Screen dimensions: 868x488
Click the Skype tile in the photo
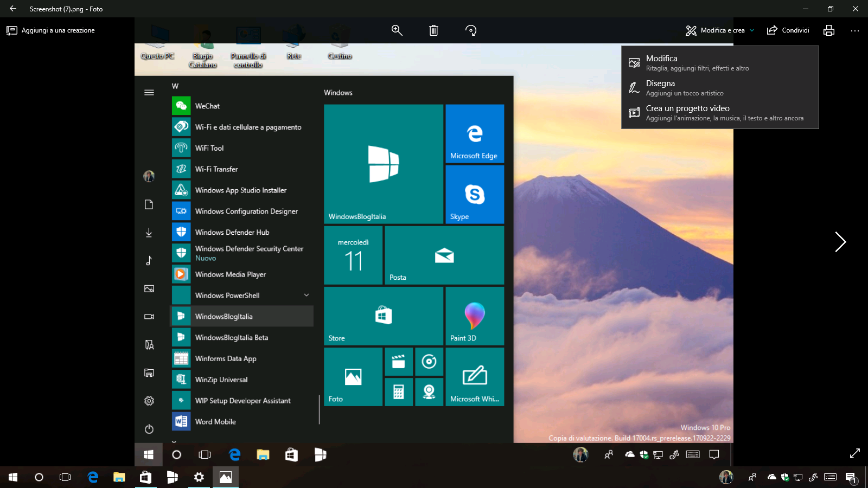point(475,194)
